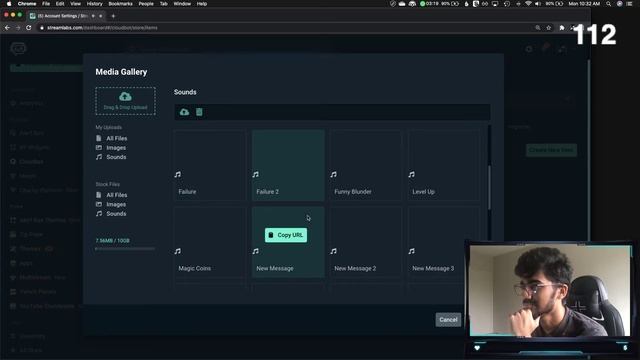Open the Chrome extensions puzzle icon
The height and width of the screenshot is (360, 640).
(562, 28)
